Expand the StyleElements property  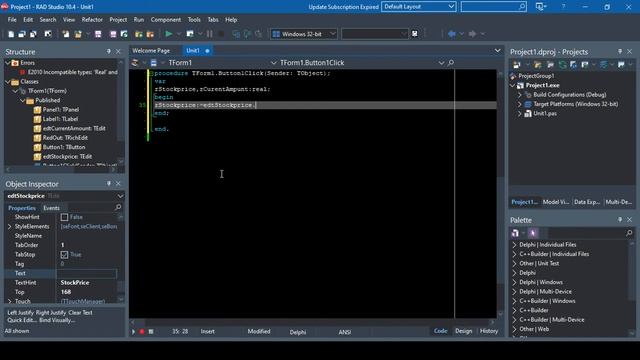coord(9,227)
